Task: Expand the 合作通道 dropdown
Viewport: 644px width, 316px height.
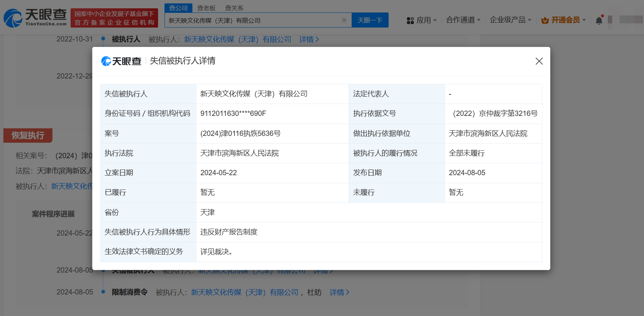Action: coord(463,20)
